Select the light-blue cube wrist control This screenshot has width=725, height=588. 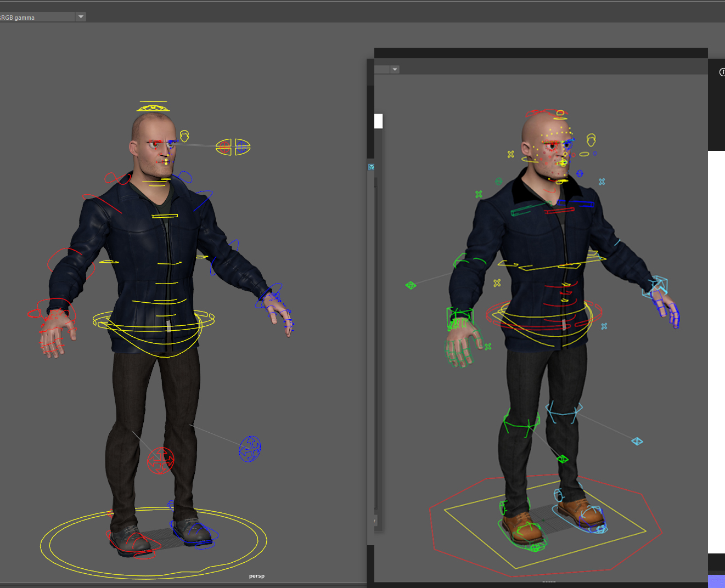658,286
